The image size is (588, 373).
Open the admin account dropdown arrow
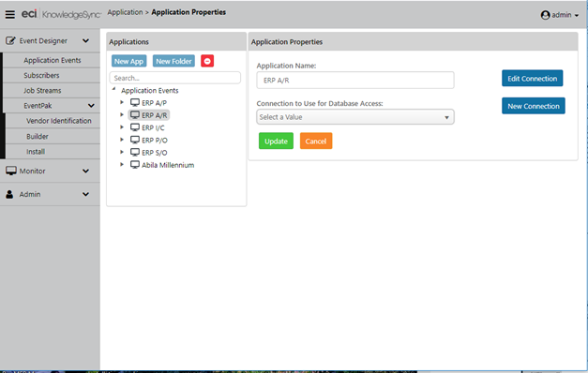pos(577,15)
